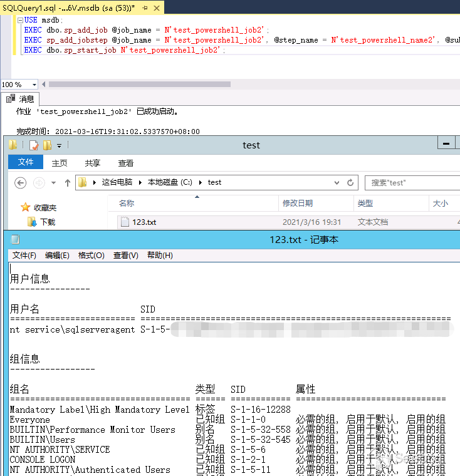
Task: Open the 消息 results tab
Action: click(20, 99)
